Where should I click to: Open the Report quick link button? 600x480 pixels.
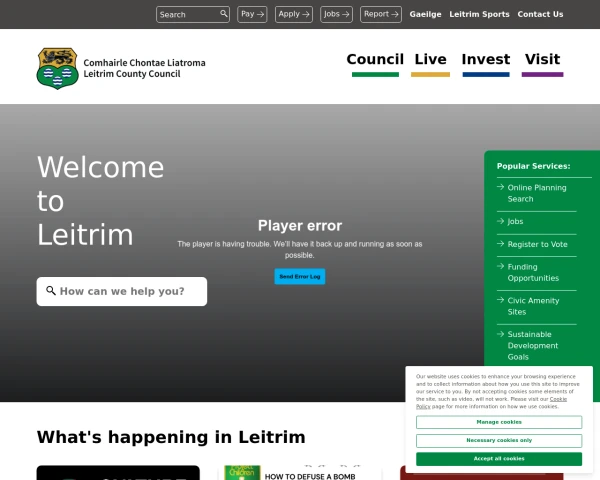381,14
